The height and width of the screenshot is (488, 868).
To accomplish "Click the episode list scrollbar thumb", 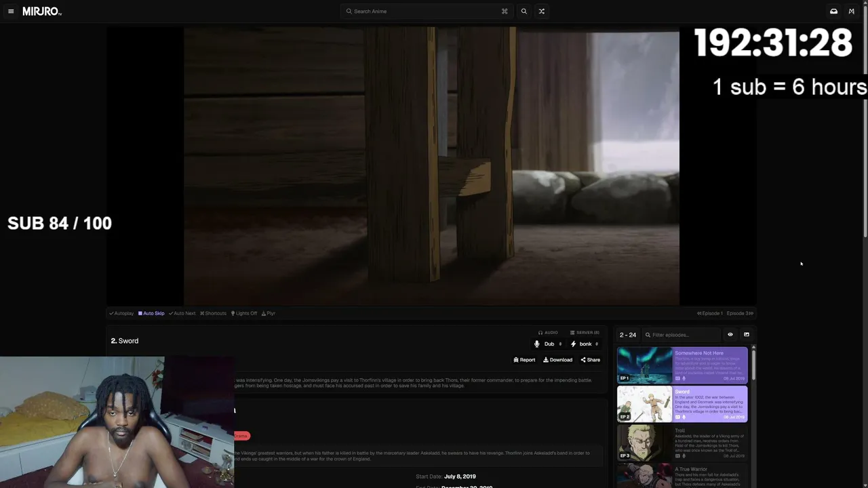I will point(753,365).
